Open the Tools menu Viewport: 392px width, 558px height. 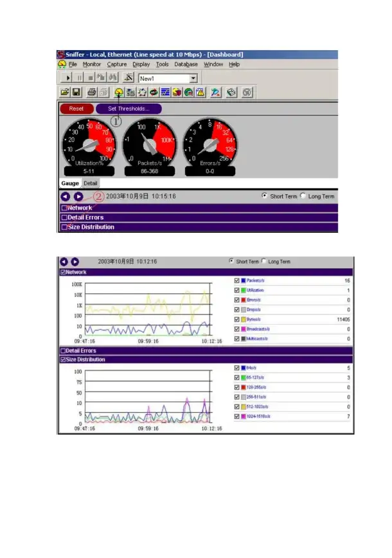[162, 64]
